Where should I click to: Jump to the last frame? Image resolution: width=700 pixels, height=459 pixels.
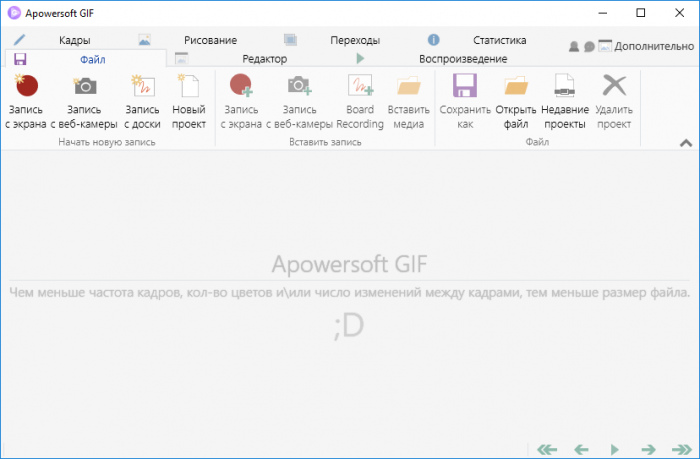(682, 449)
